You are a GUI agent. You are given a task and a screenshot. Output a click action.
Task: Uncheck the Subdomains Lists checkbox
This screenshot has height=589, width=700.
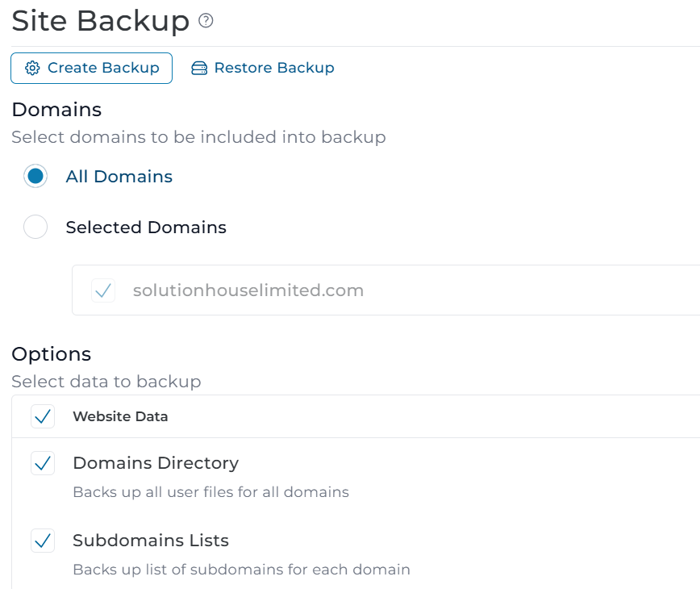(x=43, y=541)
